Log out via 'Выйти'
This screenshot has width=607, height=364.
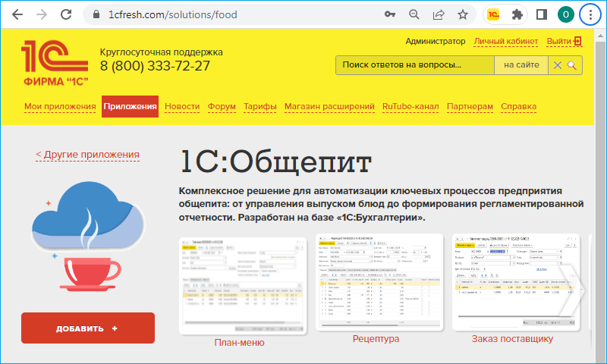[x=564, y=42]
